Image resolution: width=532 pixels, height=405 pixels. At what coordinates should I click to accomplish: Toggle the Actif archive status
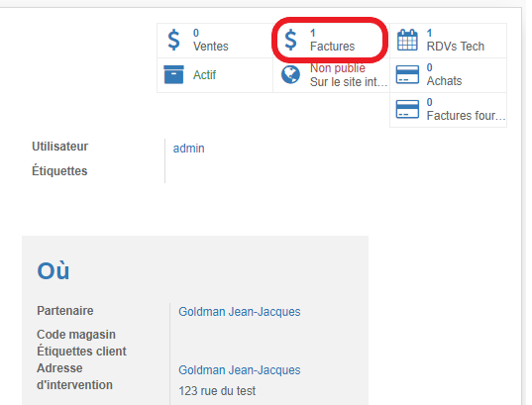pos(215,75)
